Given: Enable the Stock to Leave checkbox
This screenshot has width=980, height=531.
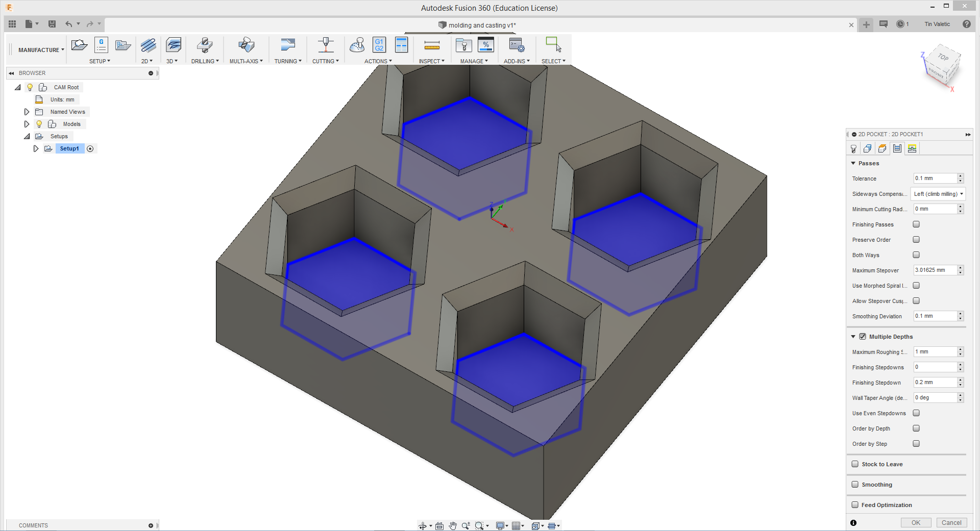Looking at the screenshot, I should (x=855, y=464).
